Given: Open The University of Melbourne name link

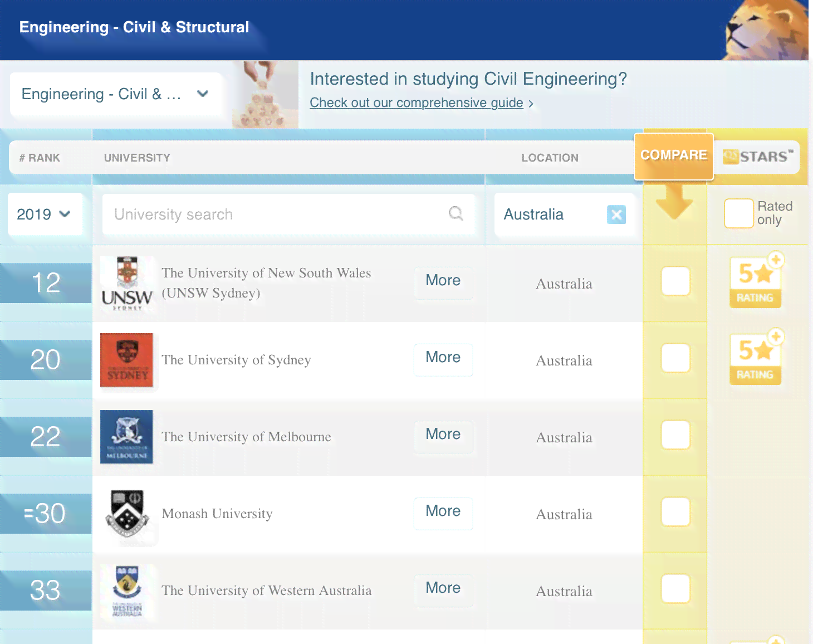Looking at the screenshot, I should [246, 437].
